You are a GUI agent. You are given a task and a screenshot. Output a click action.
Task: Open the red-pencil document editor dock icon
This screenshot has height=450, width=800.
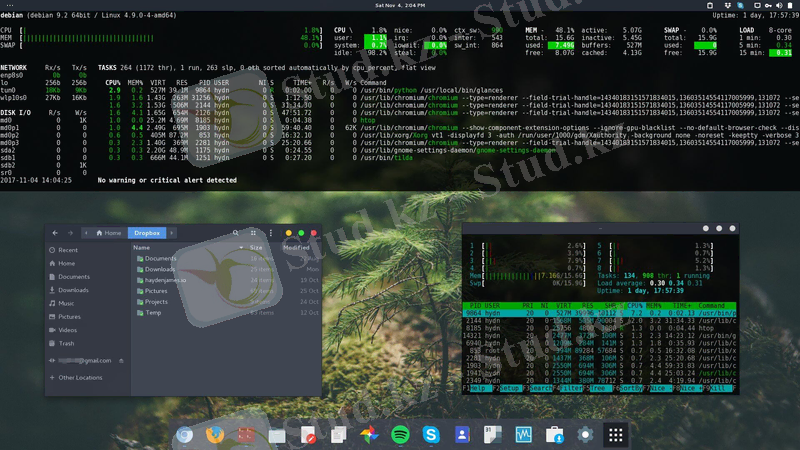click(308, 435)
